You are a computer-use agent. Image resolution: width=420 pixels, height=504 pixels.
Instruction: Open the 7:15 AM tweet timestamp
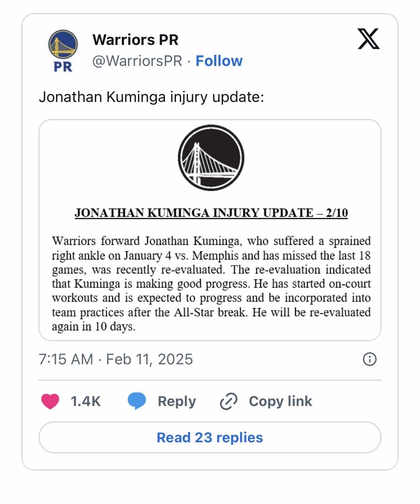point(66,359)
